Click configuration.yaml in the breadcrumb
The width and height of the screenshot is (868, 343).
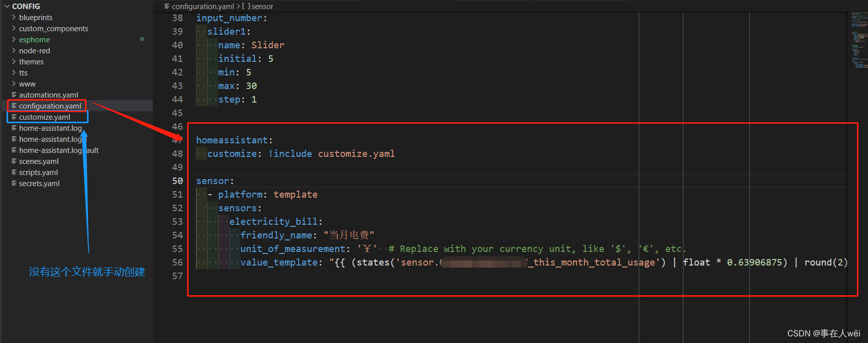[203, 7]
